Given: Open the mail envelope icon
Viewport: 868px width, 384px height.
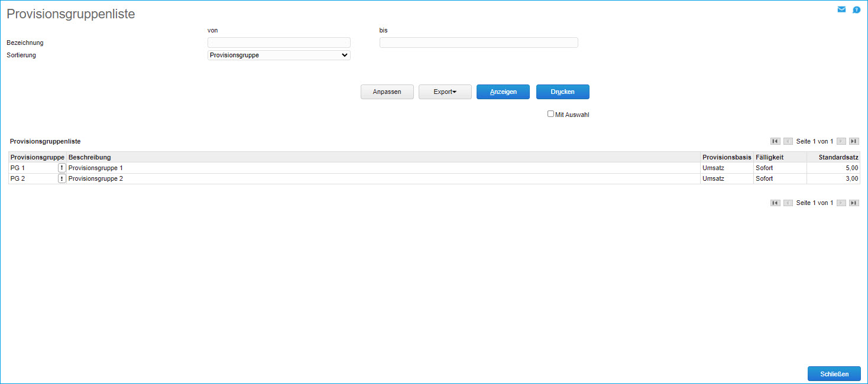Looking at the screenshot, I should point(841,9).
